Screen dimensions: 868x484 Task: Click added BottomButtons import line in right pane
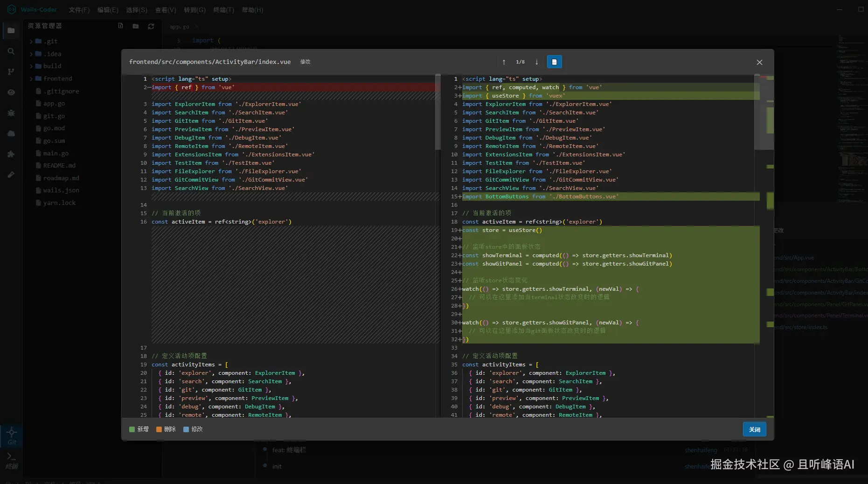(x=611, y=196)
